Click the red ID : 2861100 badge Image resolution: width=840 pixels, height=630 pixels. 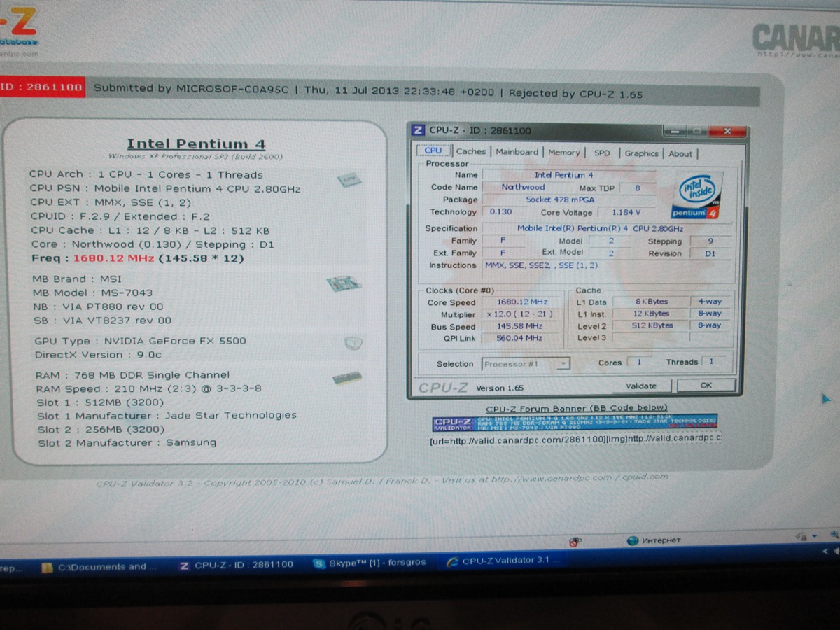pyautogui.click(x=42, y=87)
